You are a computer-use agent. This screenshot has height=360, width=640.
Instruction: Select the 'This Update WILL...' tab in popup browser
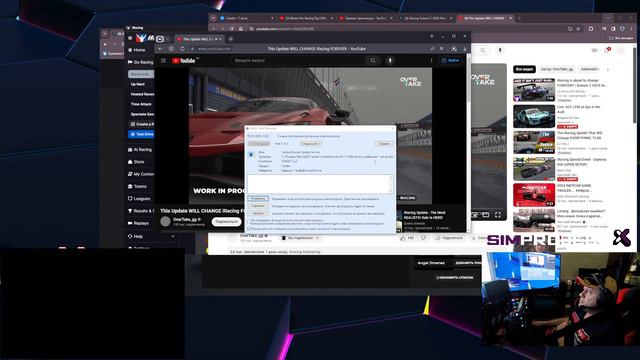pos(199,39)
